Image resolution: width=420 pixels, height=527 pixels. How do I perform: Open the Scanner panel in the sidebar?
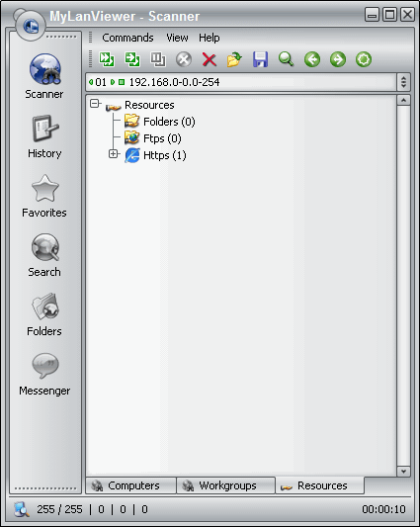tap(44, 76)
